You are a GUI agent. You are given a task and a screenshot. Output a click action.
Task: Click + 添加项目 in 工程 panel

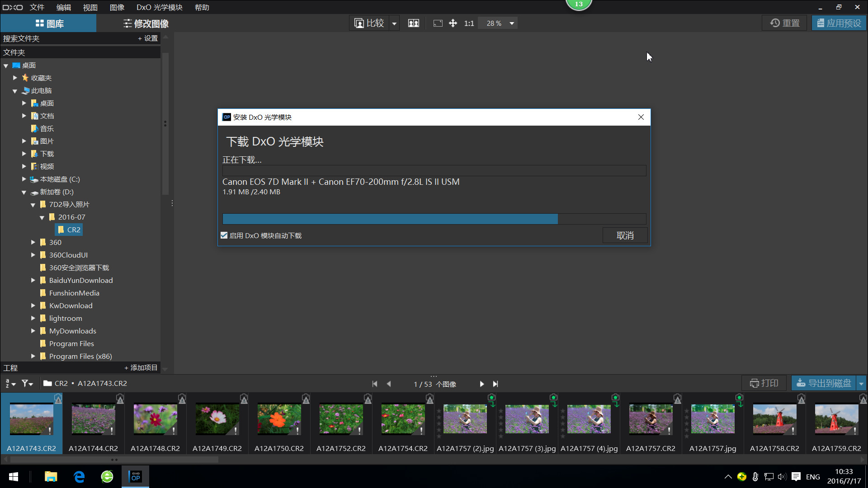click(141, 368)
